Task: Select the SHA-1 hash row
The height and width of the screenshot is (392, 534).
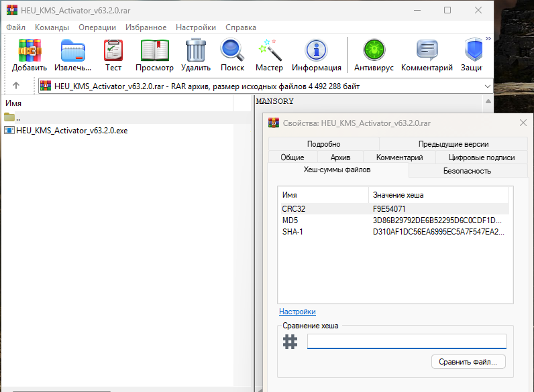Action: 394,232
